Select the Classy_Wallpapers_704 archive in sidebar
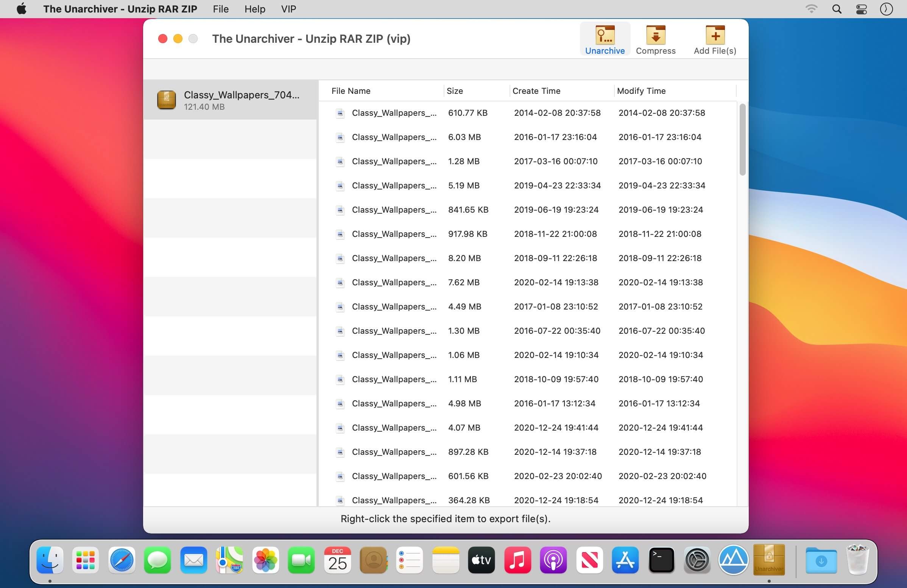 [230, 100]
